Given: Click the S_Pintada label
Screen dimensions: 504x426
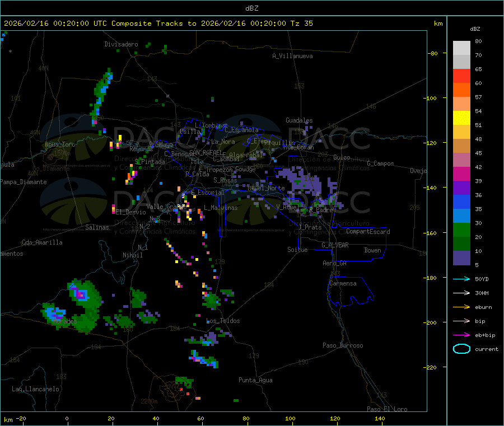Looking at the screenshot, I should (150, 162).
